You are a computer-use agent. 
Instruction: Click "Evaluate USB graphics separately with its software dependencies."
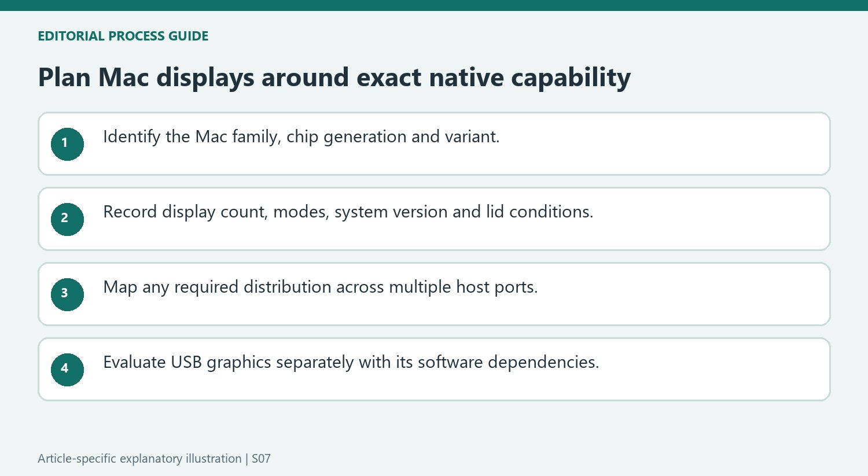[x=351, y=363]
